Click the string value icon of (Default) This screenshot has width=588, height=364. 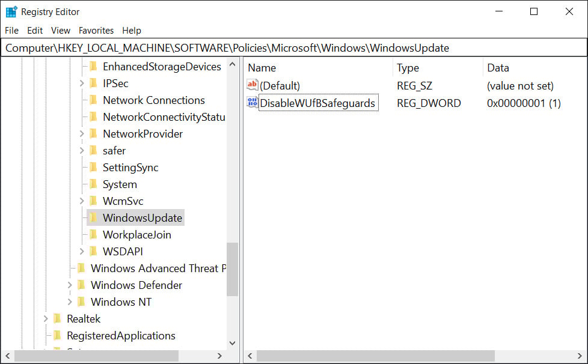click(252, 85)
